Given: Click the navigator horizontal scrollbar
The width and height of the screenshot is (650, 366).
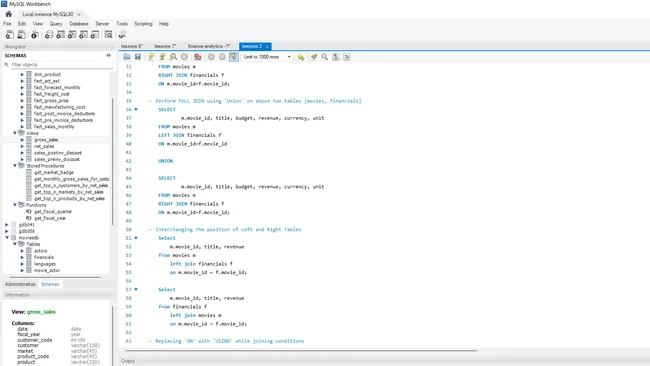Looking at the screenshot, I should coord(55,277).
